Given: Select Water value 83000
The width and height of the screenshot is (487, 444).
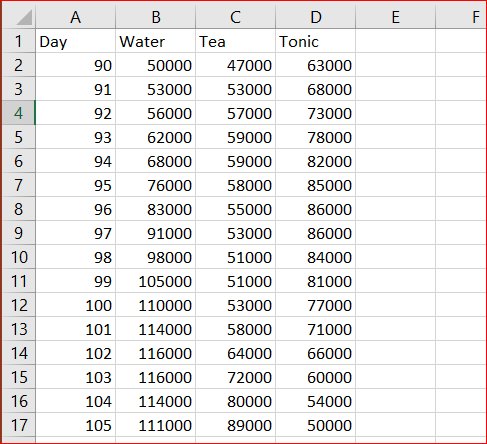Looking at the screenshot, I should point(156,209).
